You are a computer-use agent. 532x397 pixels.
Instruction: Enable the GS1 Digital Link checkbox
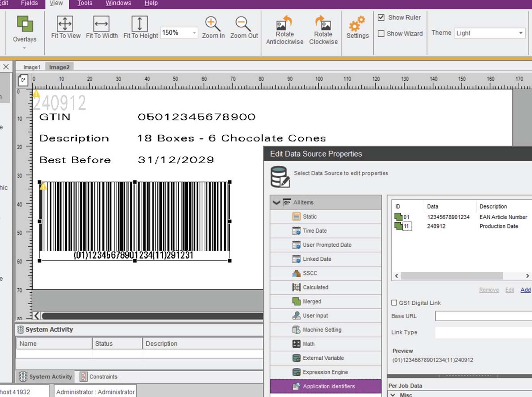[394, 303]
